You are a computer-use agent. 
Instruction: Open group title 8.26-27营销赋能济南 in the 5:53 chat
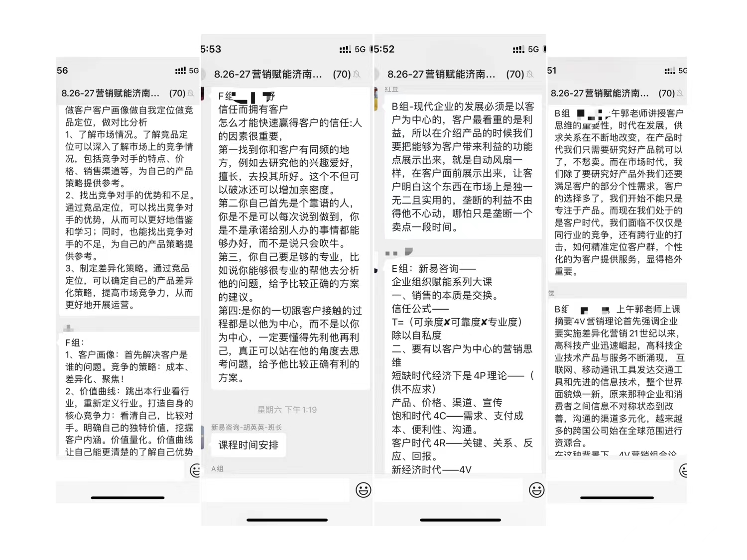pos(268,74)
